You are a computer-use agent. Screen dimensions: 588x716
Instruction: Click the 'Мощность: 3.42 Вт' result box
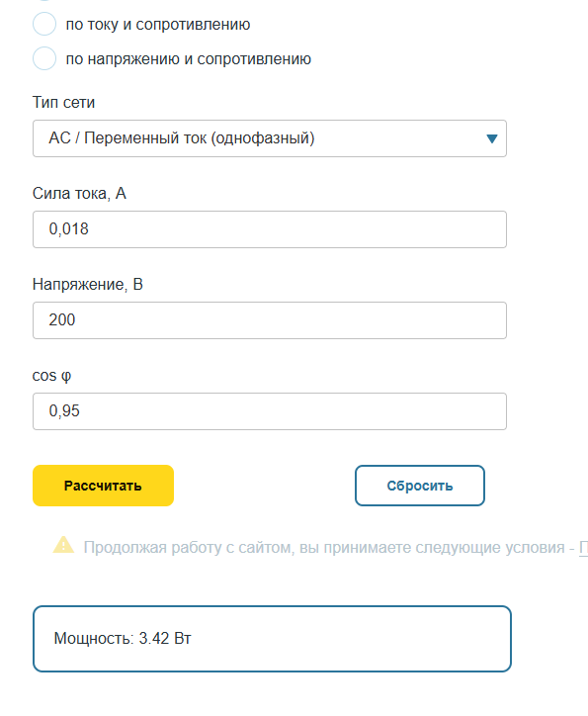click(x=272, y=639)
